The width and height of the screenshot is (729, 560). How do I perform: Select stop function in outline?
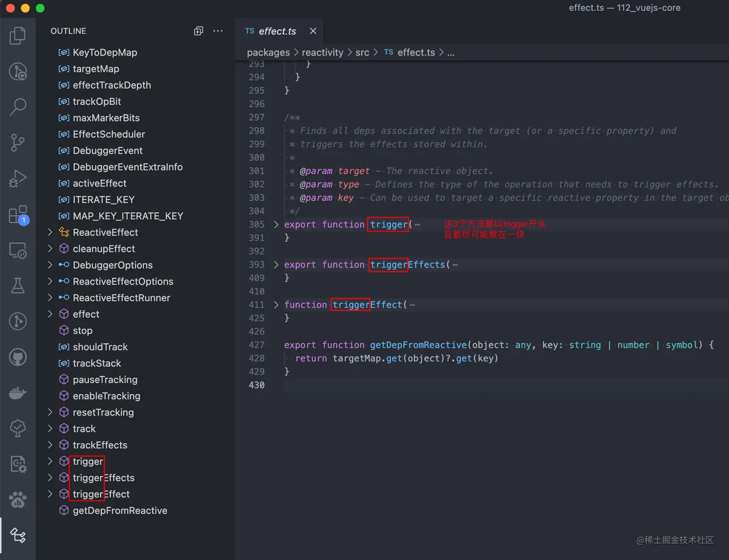click(x=82, y=331)
